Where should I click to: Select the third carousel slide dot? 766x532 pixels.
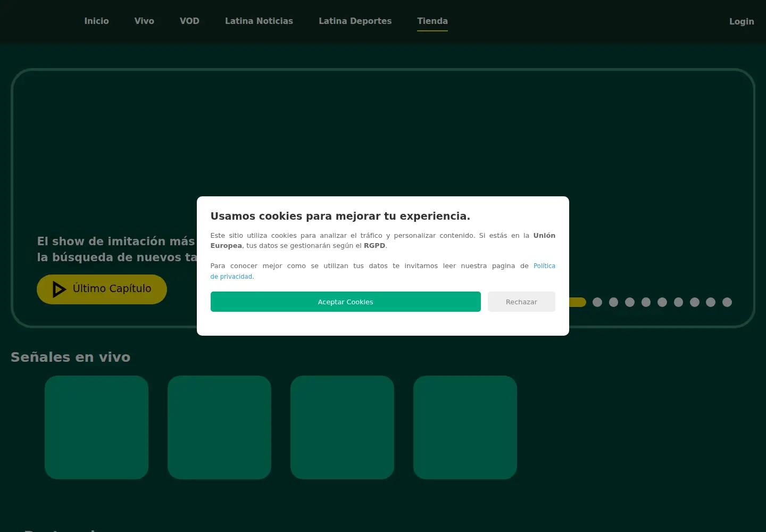pos(613,302)
